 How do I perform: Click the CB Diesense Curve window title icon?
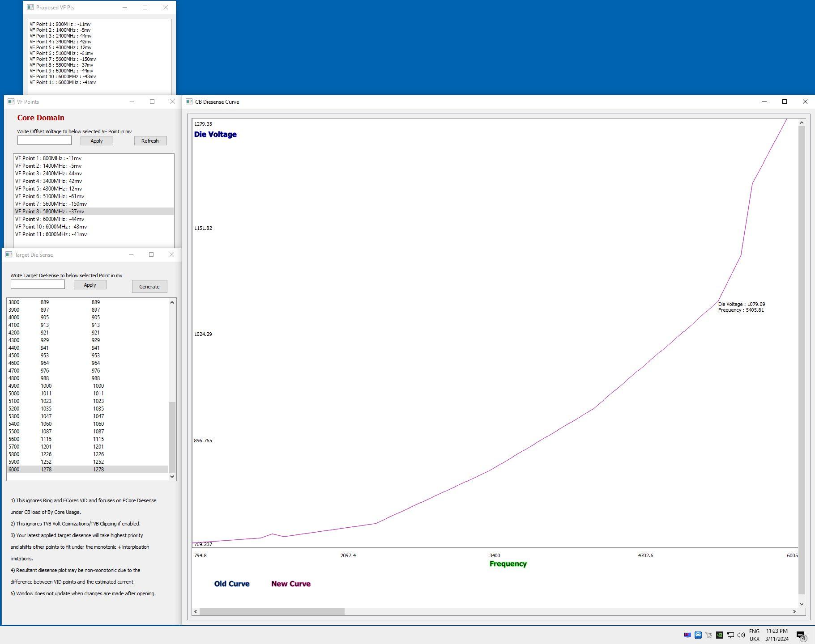coord(189,102)
